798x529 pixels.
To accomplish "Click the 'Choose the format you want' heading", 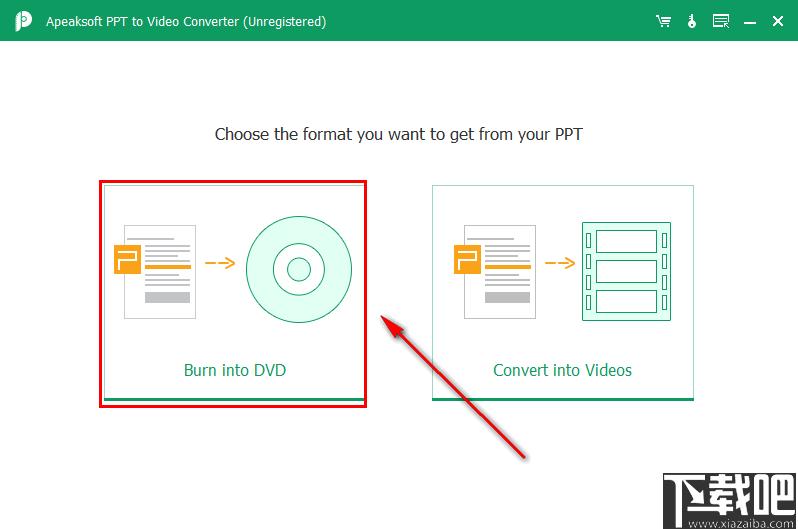I will point(398,134).
